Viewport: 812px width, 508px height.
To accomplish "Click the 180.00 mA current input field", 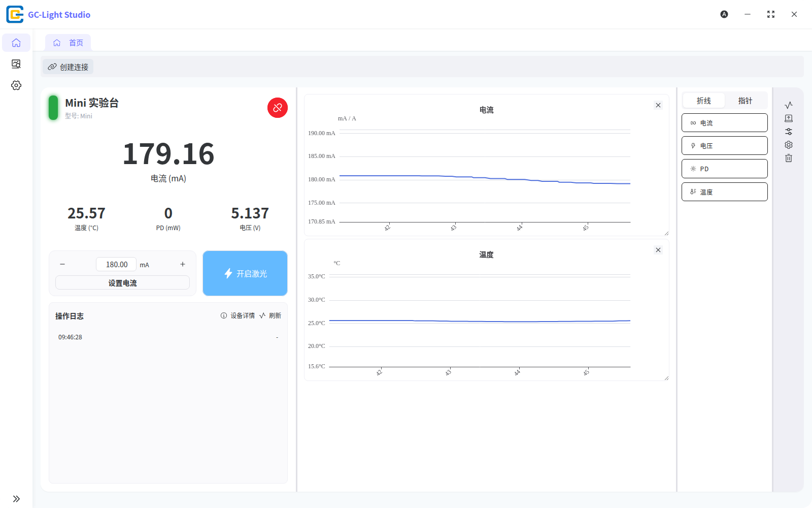I will click(x=116, y=264).
